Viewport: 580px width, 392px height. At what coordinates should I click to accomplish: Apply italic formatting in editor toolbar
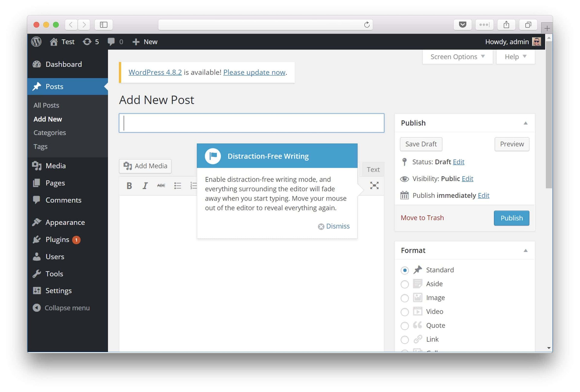tap(145, 186)
